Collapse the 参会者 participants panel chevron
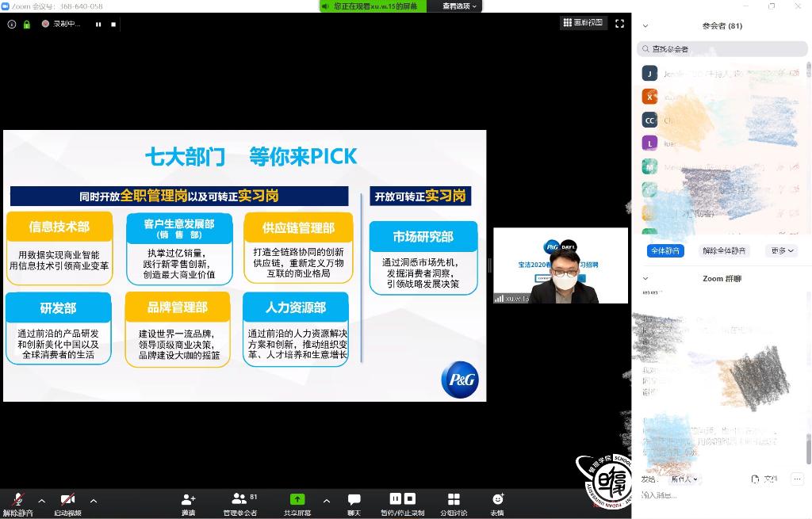This screenshot has width=812, height=519. tap(645, 26)
